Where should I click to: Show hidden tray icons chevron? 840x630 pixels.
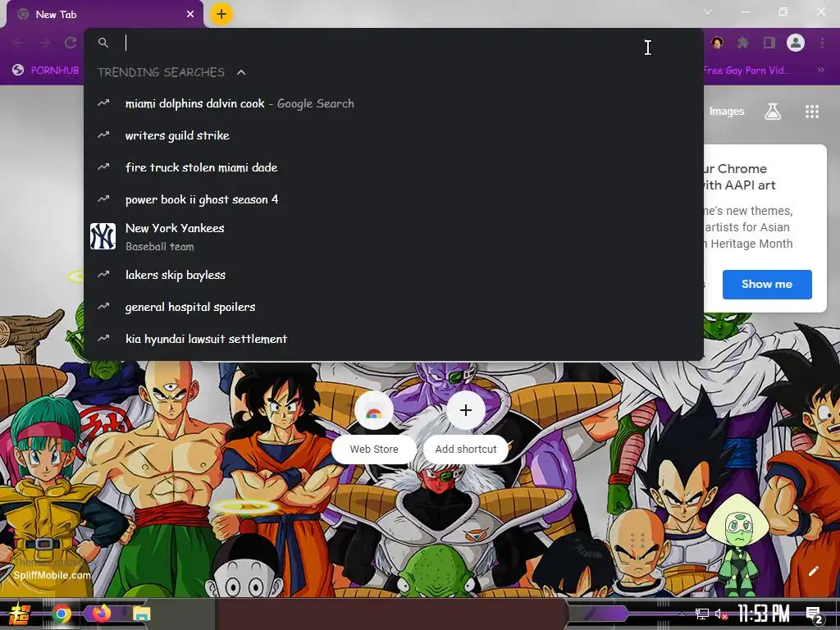(682, 614)
